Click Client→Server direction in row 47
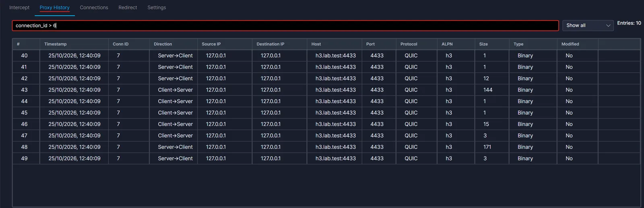This screenshot has width=644, height=208. pyautogui.click(x=175, y=135)
